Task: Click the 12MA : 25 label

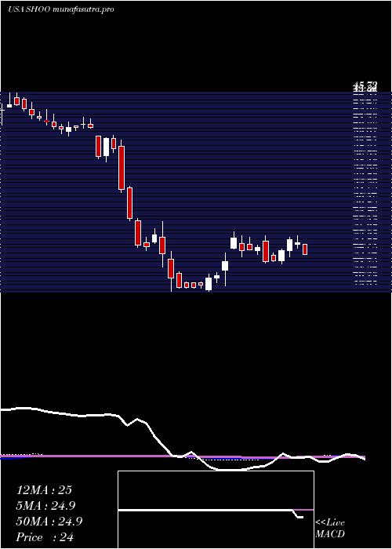Action: [44, 490]
